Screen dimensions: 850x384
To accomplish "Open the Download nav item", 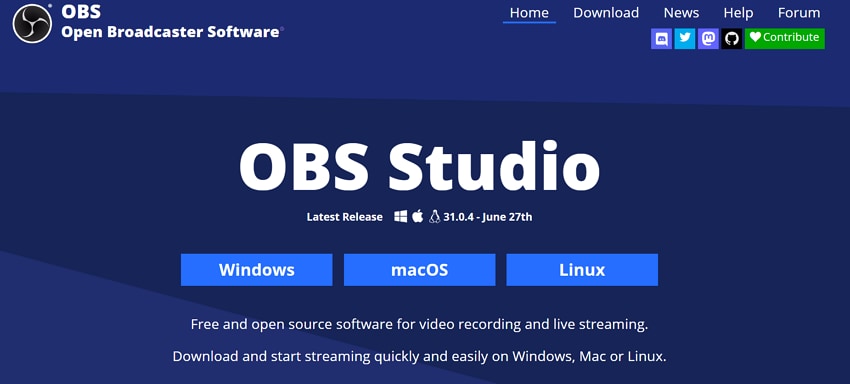I will click(606, 13).
